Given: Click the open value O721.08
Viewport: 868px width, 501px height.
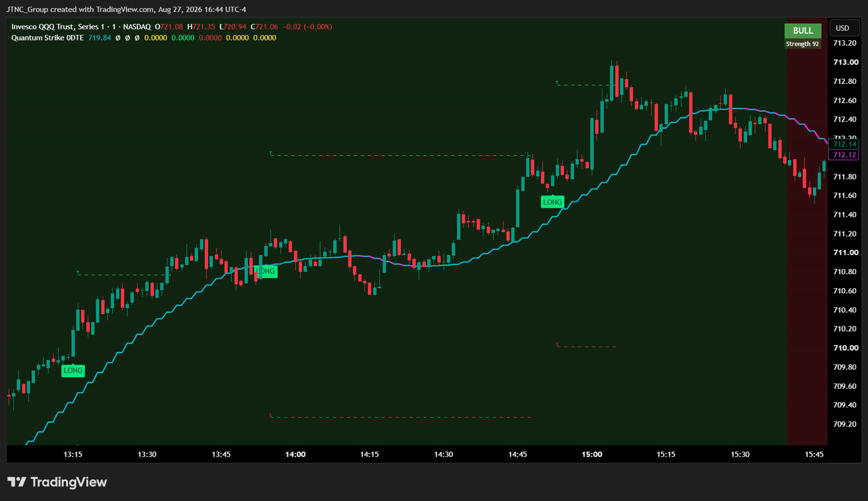Looking at the screenshot, I should [169, 27].
